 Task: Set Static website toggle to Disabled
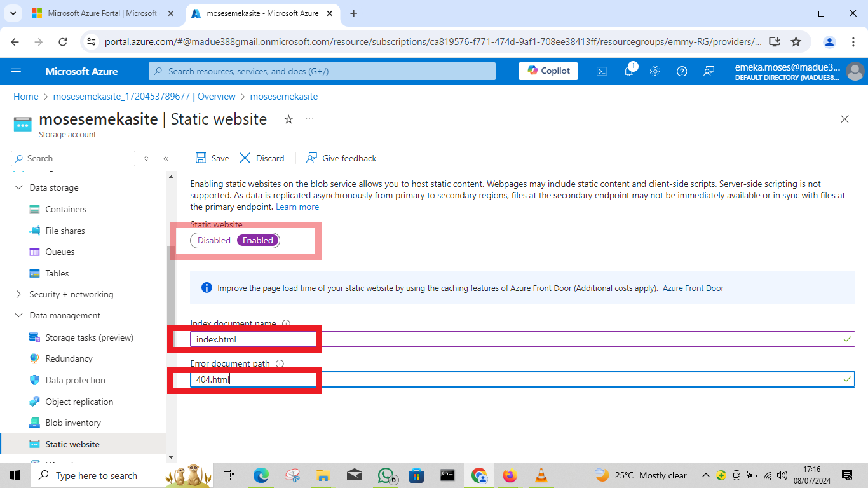click(x=214, y=240)
